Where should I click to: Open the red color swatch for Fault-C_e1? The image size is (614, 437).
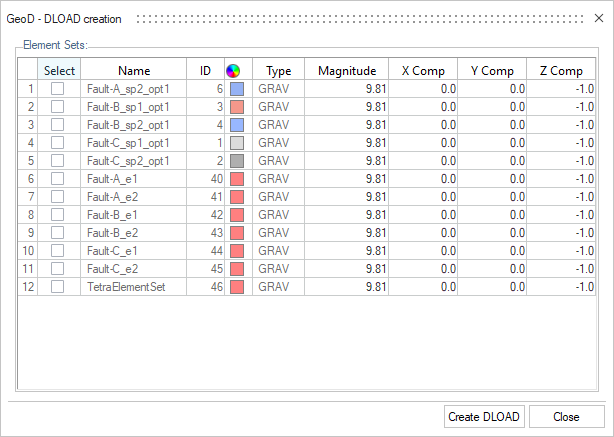tap(237, 251)
